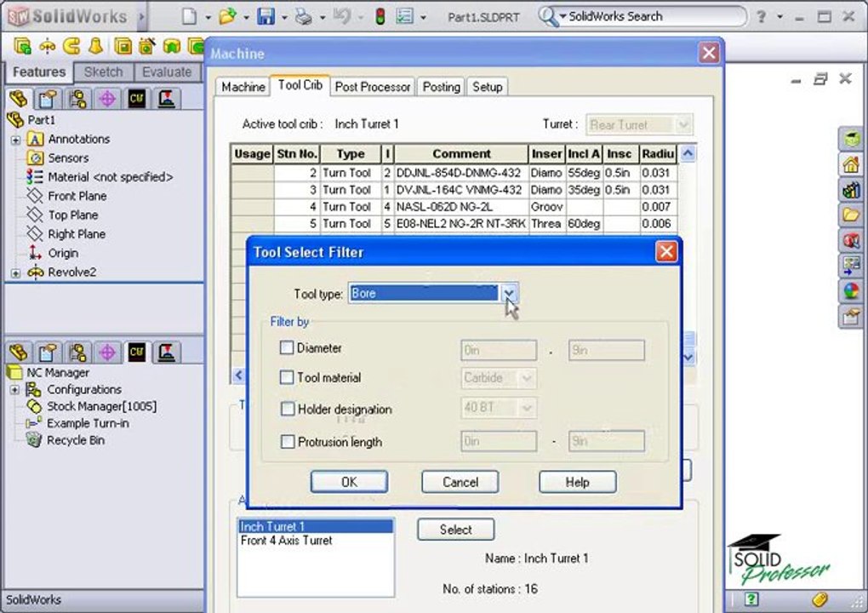The image size is (868, 613).
Task: Click the tool table scroll up arrow
Action: coord(688,153)
